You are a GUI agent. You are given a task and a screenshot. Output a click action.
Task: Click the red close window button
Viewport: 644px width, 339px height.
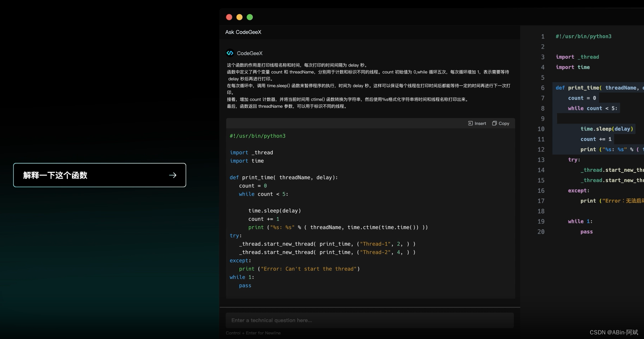229,17
